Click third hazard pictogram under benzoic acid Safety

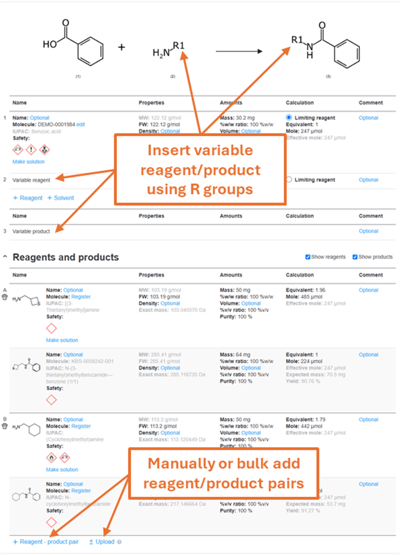coord(45,150)
